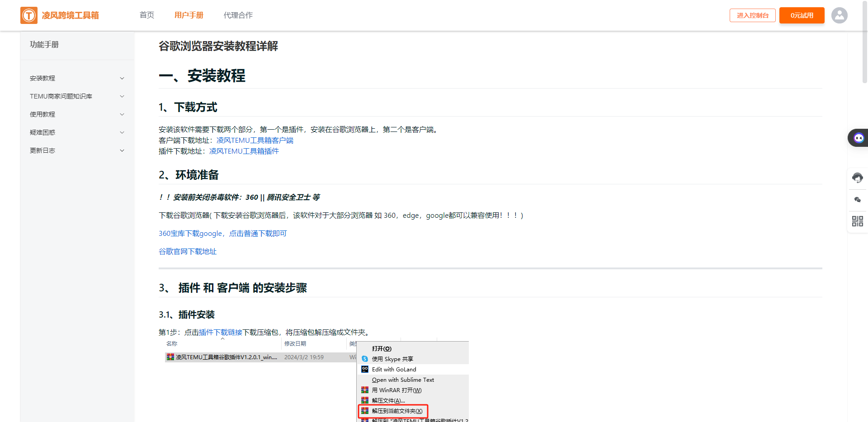Click the customer service headset icon
Screen dimensions: 868x422
[x=858, y=178]
